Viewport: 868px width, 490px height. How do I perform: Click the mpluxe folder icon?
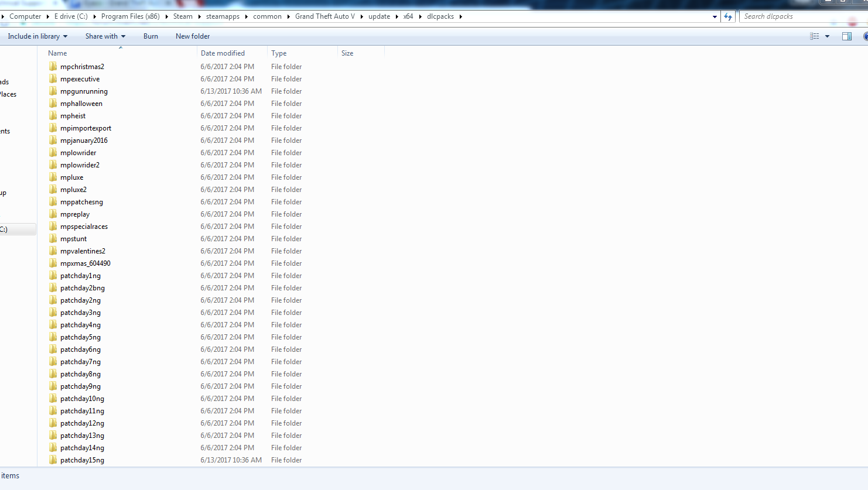point(53,177)
